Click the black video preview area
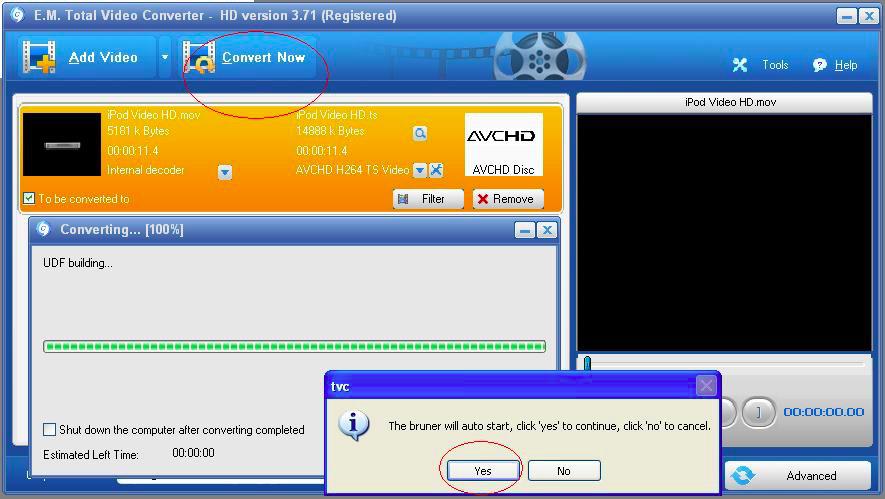Viewport: 885px width, 499px height. [x=724, y=233]
